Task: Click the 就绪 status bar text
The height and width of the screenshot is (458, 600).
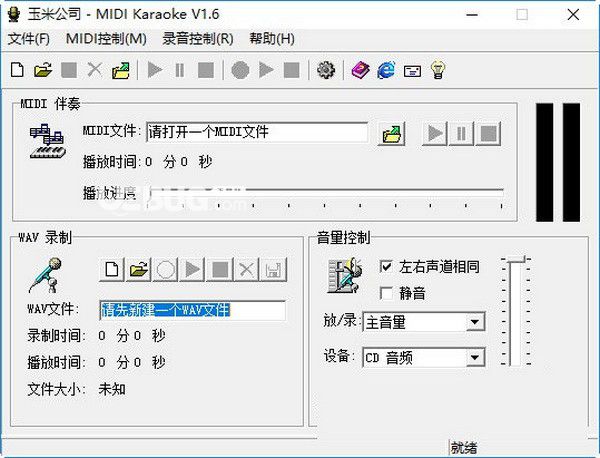Action: [464, 448]
